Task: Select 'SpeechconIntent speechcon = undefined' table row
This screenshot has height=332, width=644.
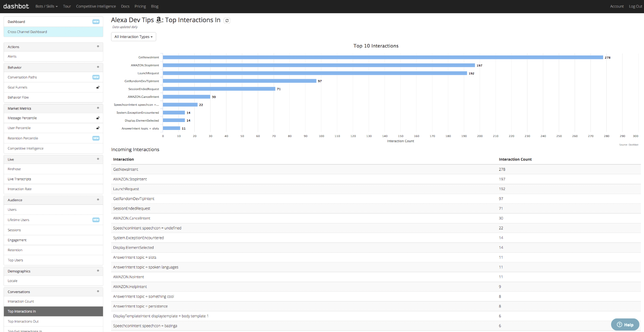Action: point(376,228)
